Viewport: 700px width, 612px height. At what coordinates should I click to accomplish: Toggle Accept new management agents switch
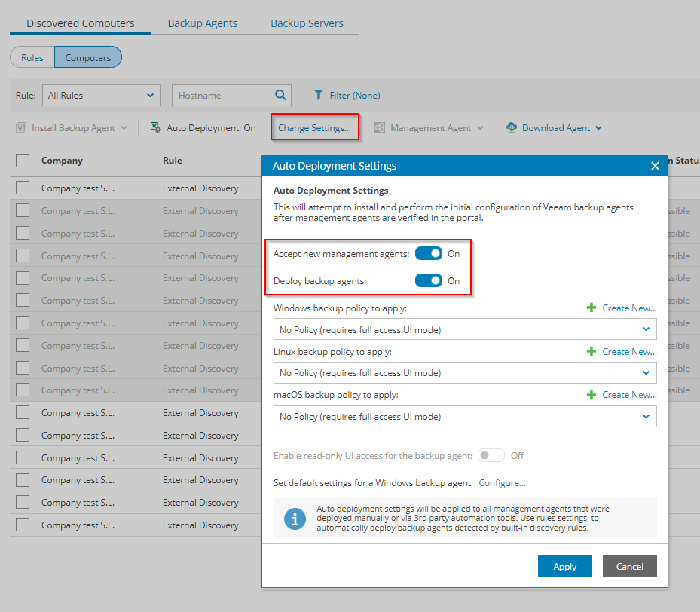point(429,253)
